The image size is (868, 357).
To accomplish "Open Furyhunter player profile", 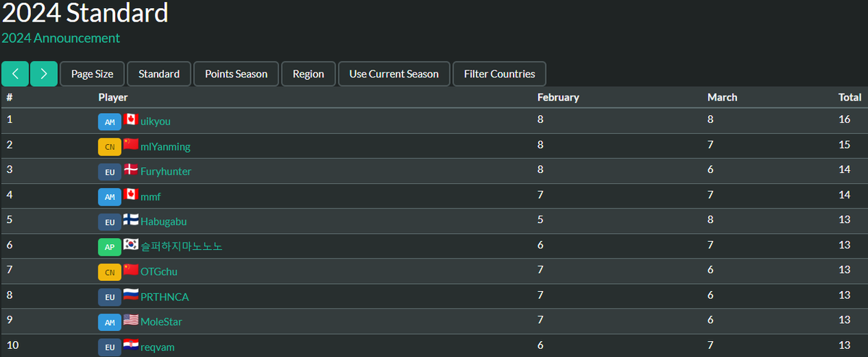I will pos(166,172).
